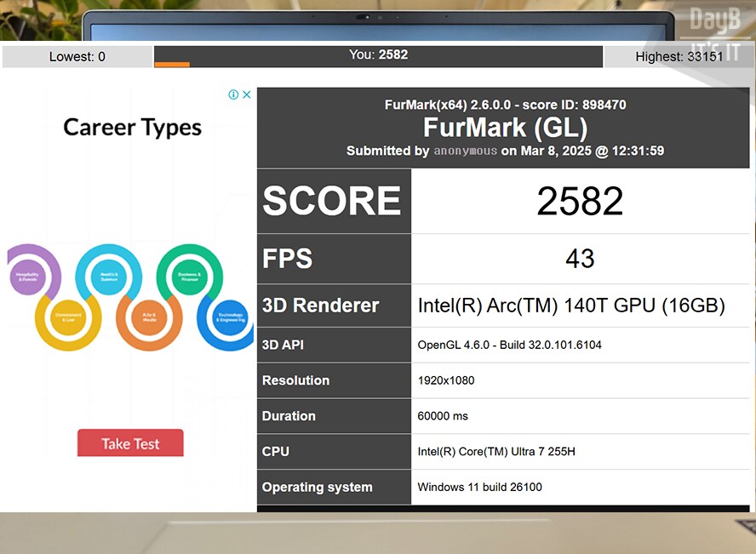Click the FurMark (GL) title
The width and height of the screenshot is (756, 554).
505,128
